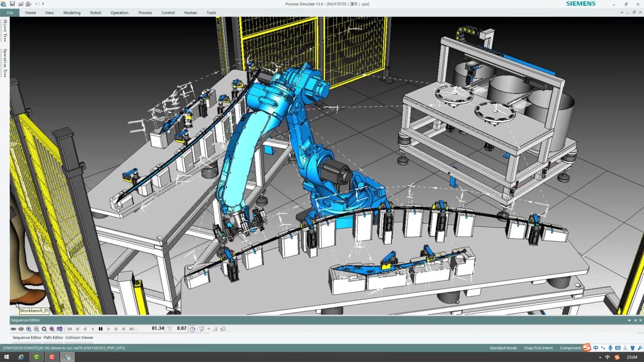
Task: Open the quick access toolbar customize arrow
Action: pos(42,4)
